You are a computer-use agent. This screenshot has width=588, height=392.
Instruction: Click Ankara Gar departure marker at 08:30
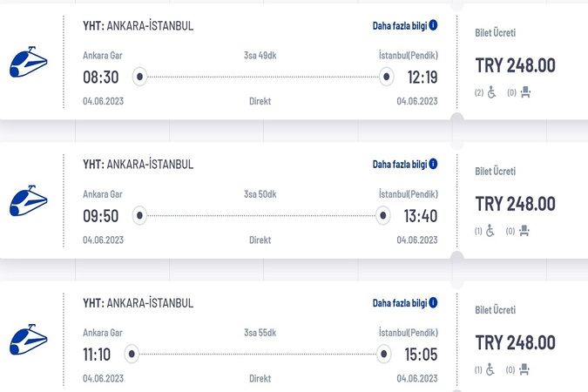coord(139,77)
